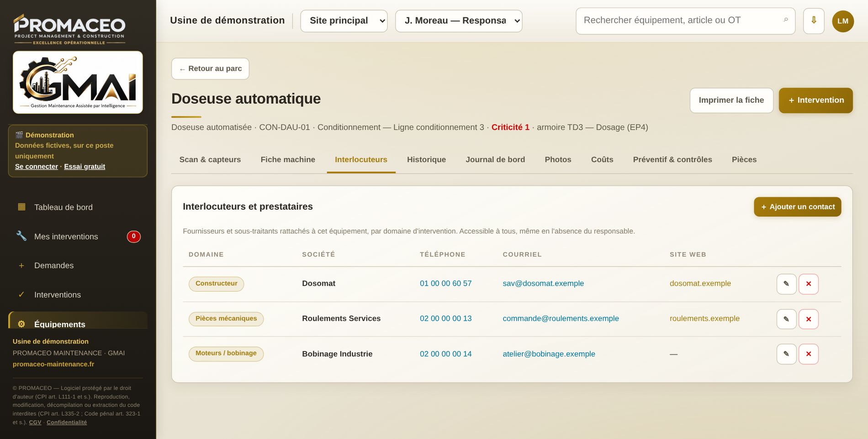
Task: Open the Historique tab
Action: [426, 160]
